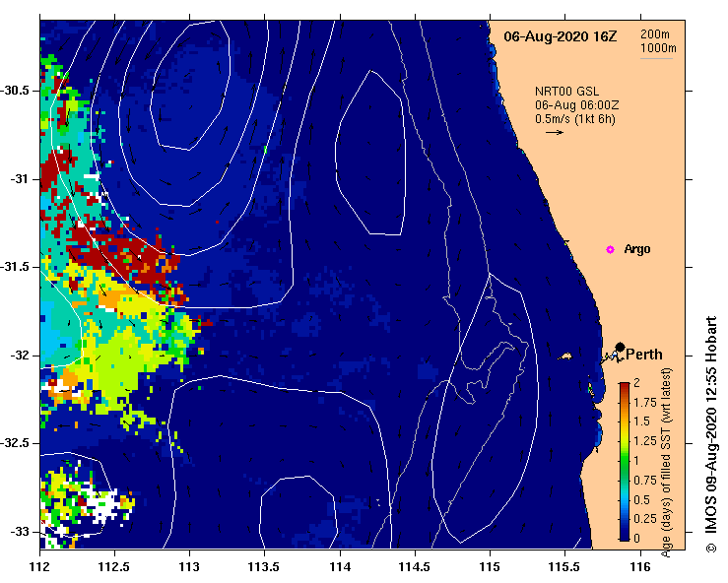Viewport: 728px width, 583px height.
Task: Click the longitude label 113
Action: 189,566
